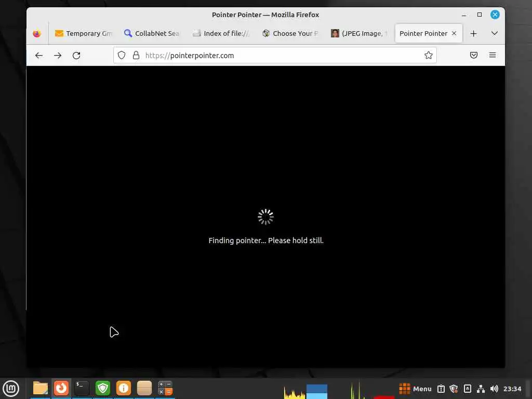This screenshot has width=532, height=399.
Task: Bookmark this page with the star
Action: pos(428,55)
